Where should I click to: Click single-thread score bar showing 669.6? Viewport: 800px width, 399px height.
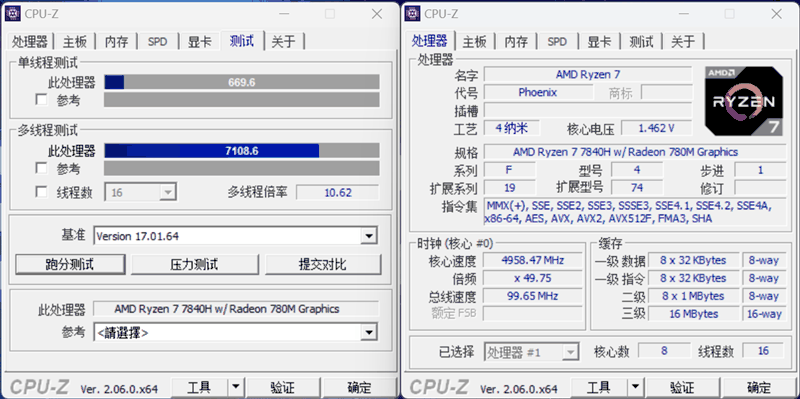242,82
